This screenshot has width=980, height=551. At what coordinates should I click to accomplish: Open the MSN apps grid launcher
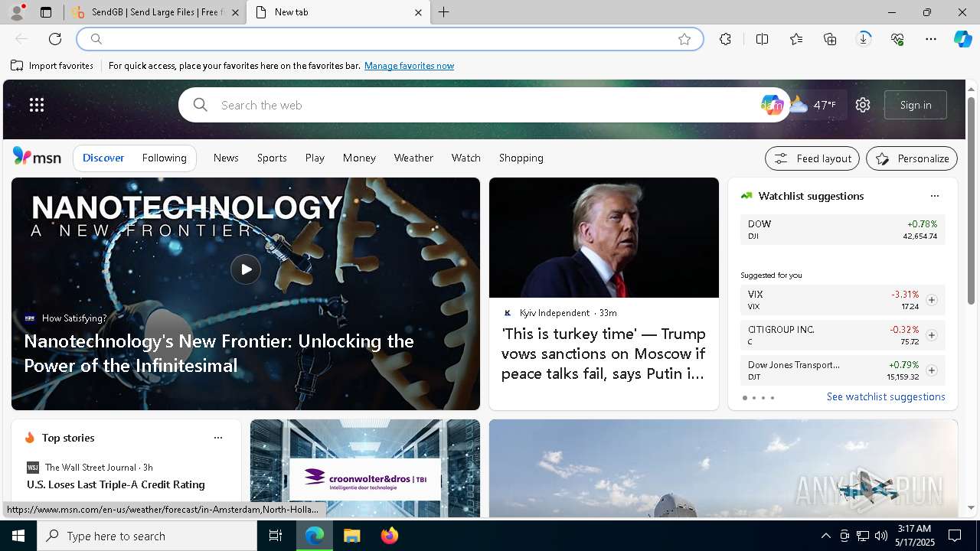(37, 105)
